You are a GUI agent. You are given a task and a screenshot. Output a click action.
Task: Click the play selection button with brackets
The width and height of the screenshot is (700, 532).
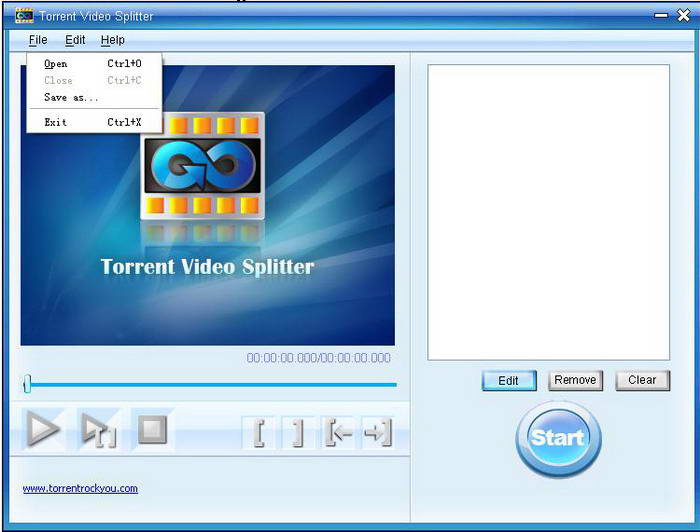pyautogui.click(x=99, y=429)
